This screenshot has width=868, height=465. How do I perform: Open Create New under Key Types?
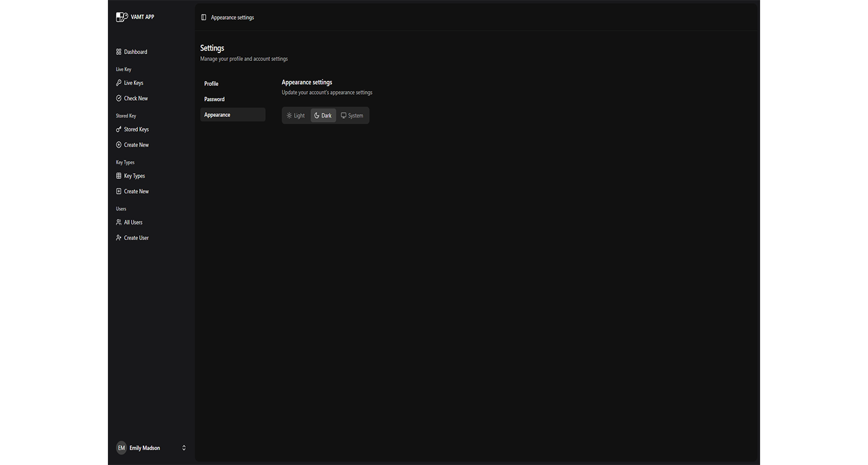pyautogui.click(x=136, y=191)
